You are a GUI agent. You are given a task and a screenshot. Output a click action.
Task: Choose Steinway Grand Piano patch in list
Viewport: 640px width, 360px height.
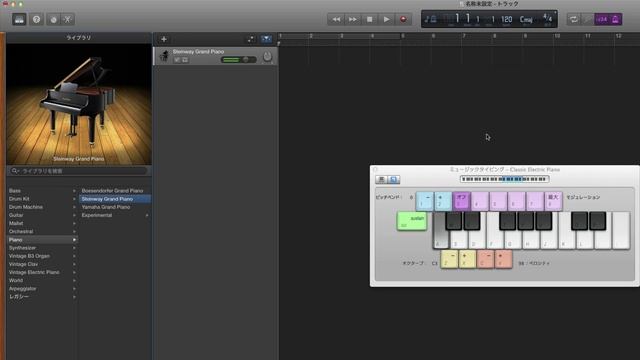tap(115, 199)
